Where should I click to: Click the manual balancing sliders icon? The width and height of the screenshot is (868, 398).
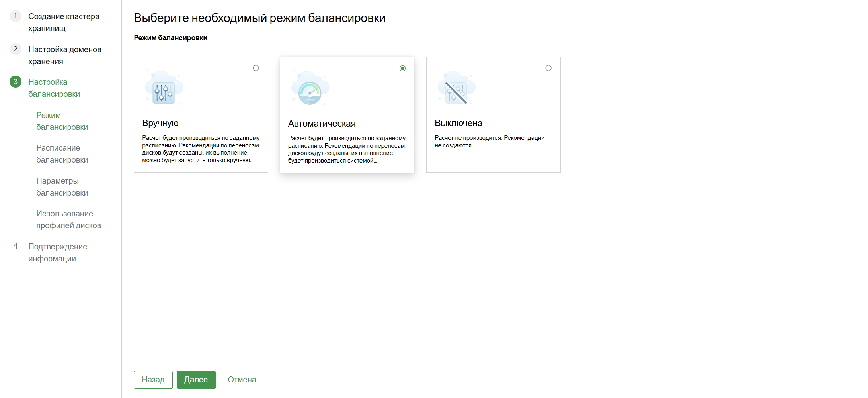pyautogui.click(x=164, y=88)
